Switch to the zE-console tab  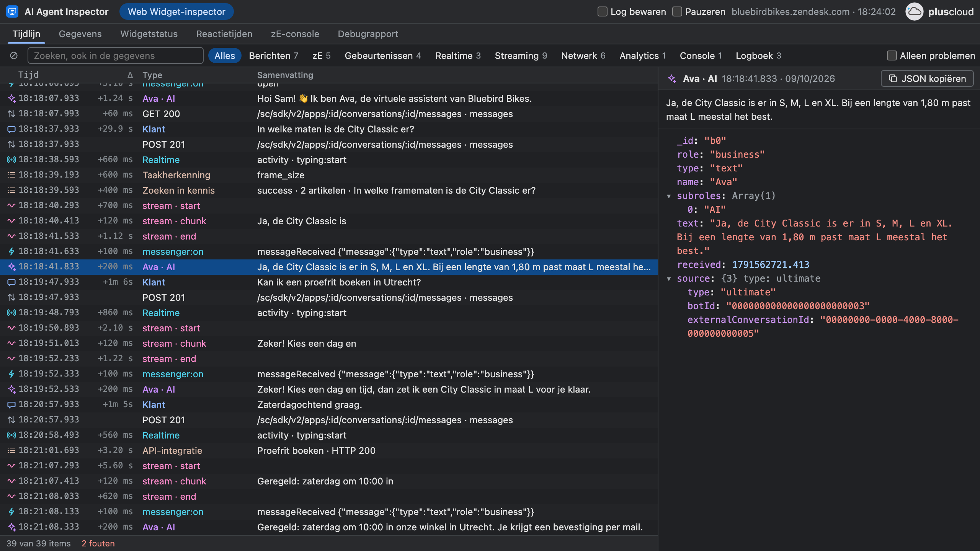(295, 34)
